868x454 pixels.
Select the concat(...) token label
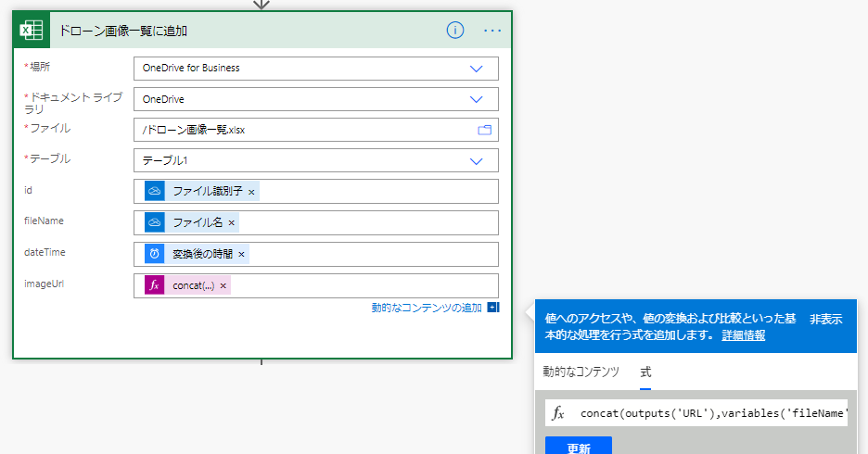(193, 286)
